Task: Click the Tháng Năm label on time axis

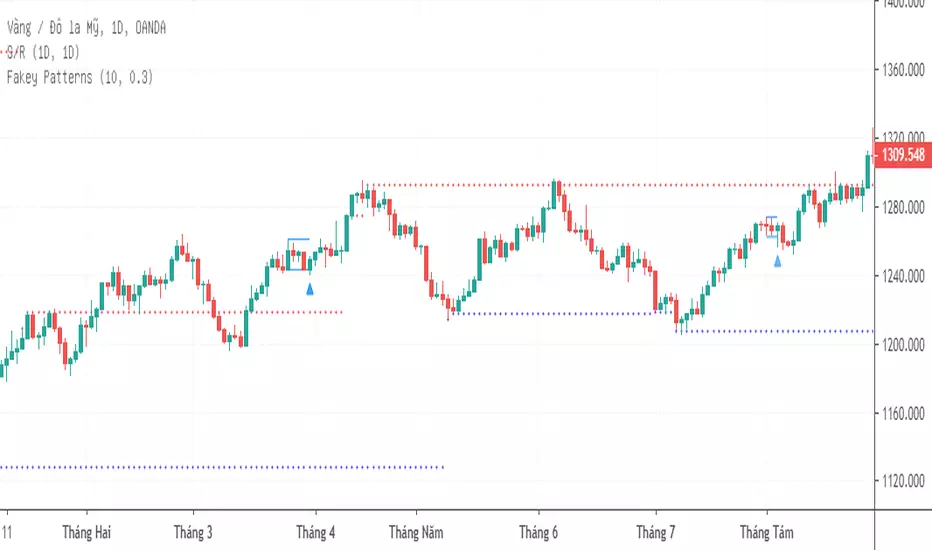Action: [x=418, y=532]
